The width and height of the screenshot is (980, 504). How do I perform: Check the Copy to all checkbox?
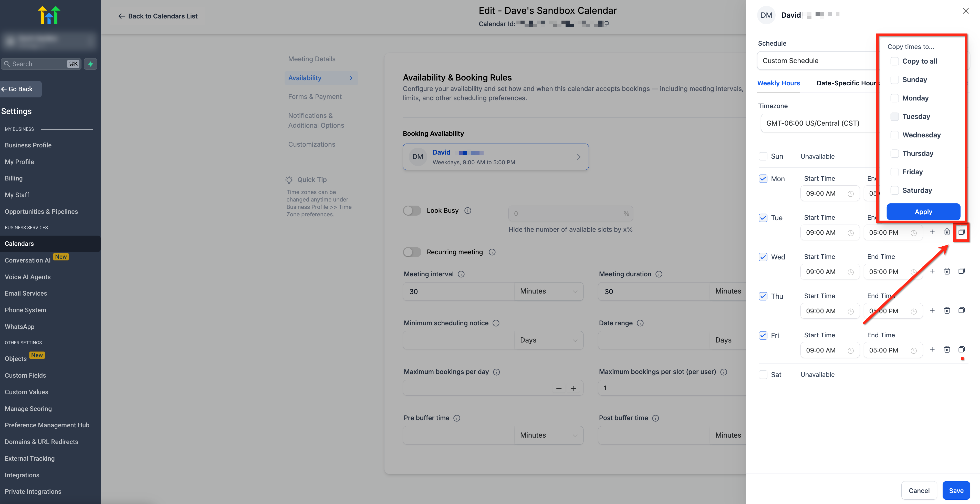894,61
